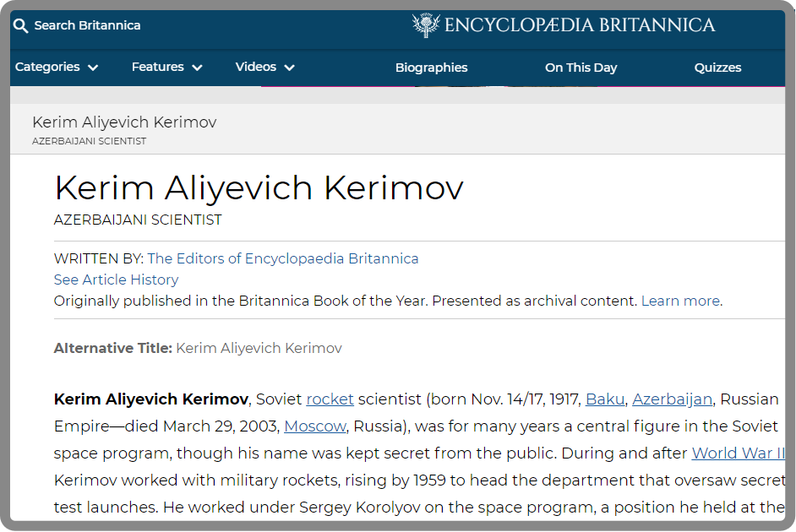Open the Categories menu
The image size is (796, 532).
point(47,67)
